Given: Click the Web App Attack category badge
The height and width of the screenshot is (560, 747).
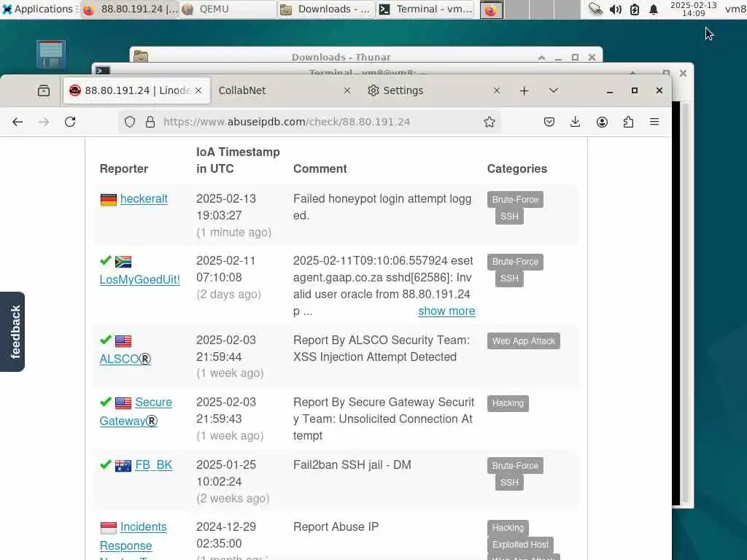Looking at the screenshot, I should (x=524, y=341).
